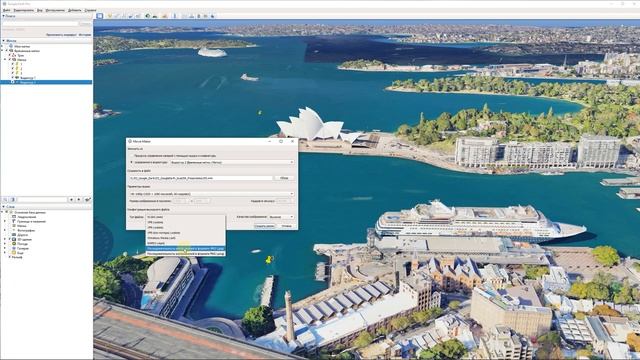Click the Email toolbar icon
Viewport: 640px width, 360px height.
[x=184, y=16]
